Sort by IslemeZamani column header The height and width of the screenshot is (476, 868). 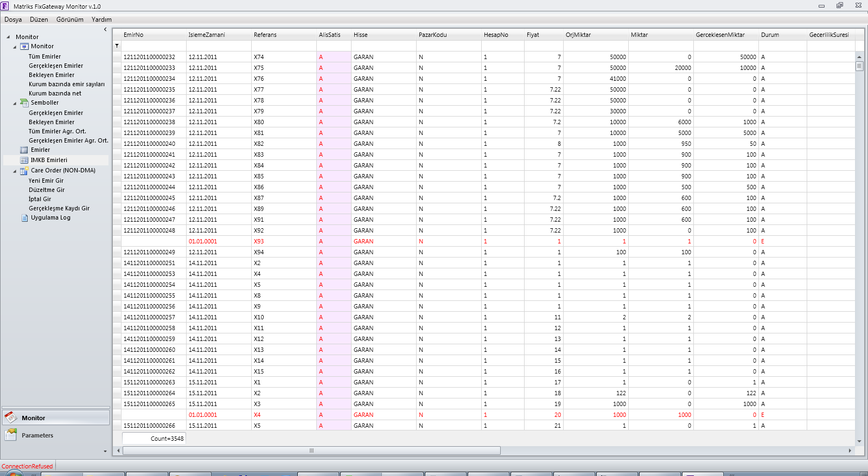tap(219, 35)
